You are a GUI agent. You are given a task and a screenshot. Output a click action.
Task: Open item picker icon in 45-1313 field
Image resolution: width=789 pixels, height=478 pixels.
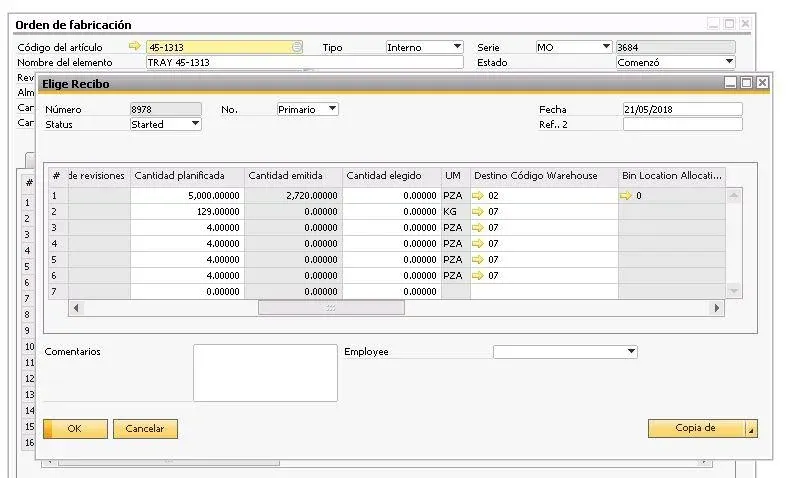click(297, 47)
